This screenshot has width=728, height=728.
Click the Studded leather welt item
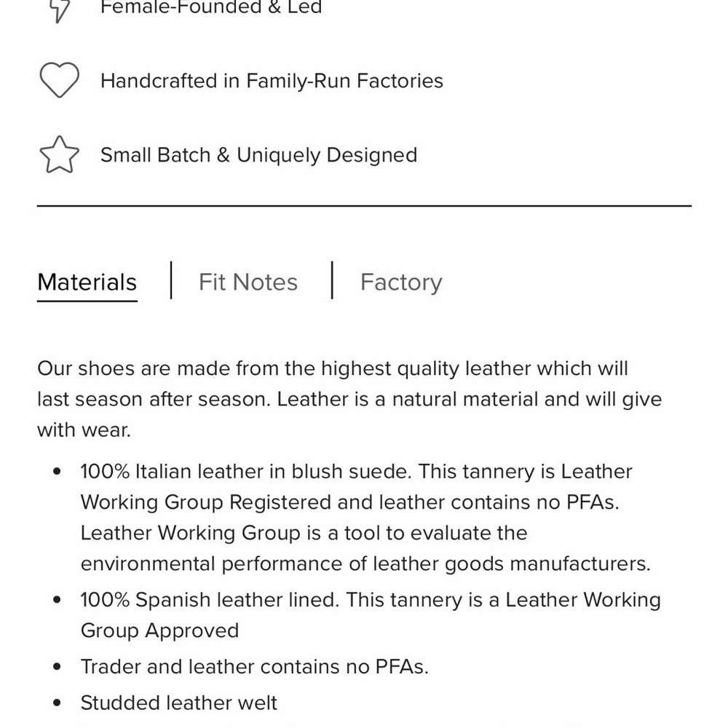coord(179,703)
